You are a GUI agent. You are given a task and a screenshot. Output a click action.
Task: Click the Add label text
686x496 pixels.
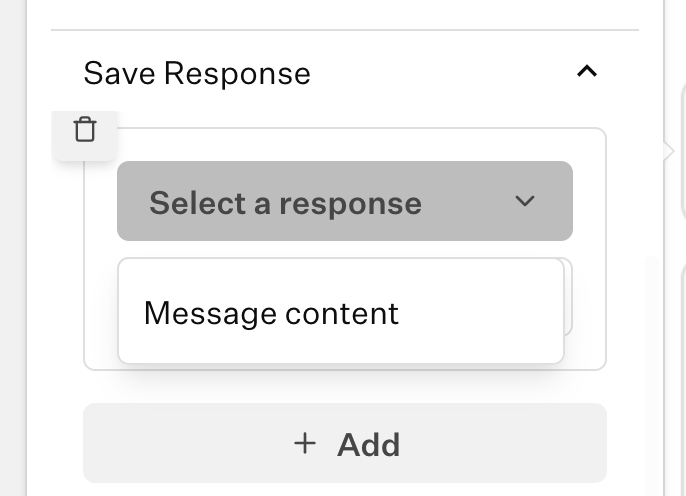tap(368, 445)
